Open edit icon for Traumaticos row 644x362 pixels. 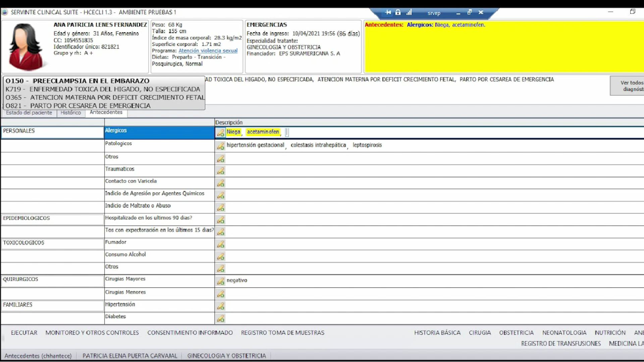pos(220,171)
